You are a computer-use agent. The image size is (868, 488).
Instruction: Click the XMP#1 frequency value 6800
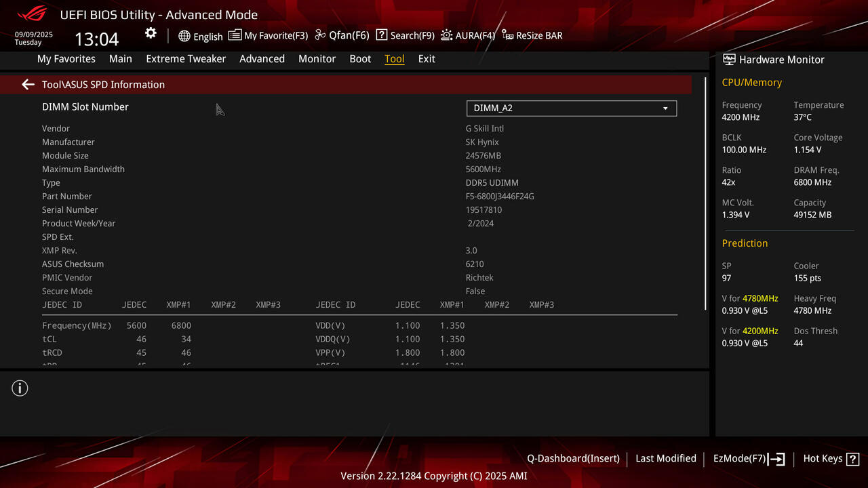point(181,325)
